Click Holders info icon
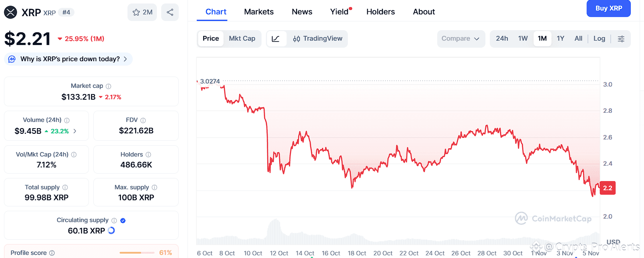Image resolution: width=644 pixels, height=258 pixels. [149, 155]
